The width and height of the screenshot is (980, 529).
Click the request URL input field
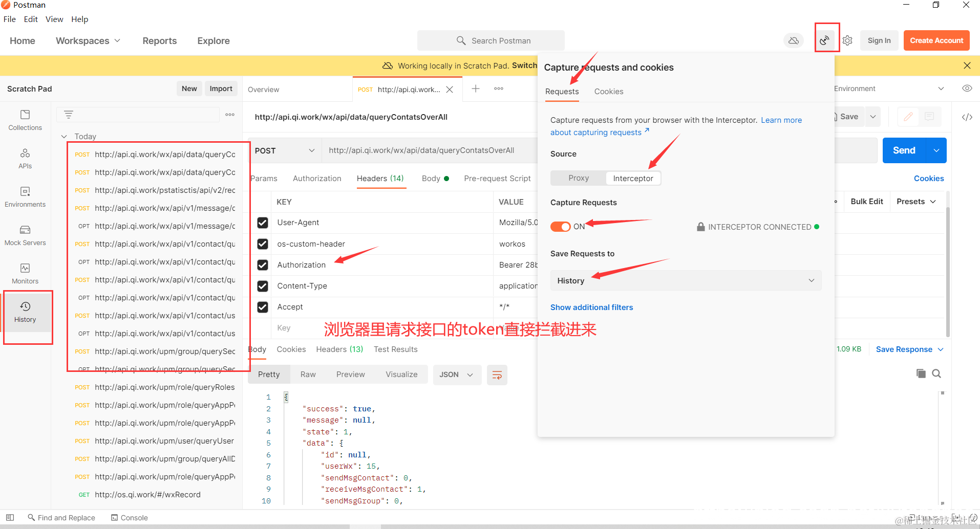[429, 150]
